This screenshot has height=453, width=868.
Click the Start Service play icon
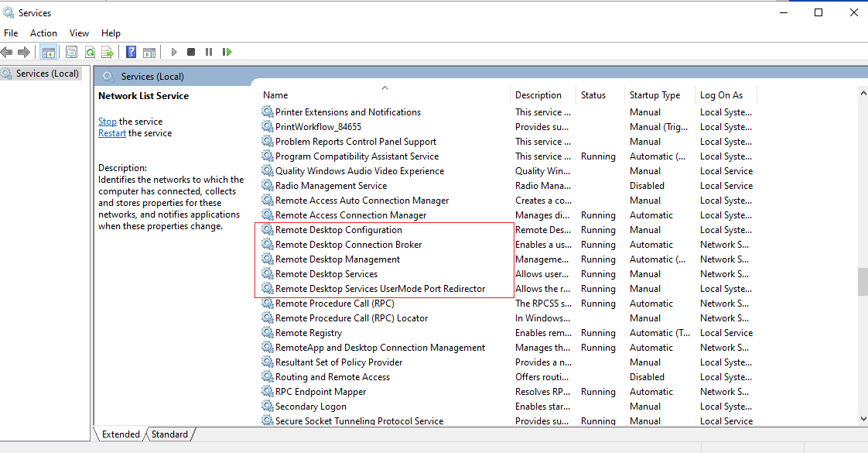point(174,52)
